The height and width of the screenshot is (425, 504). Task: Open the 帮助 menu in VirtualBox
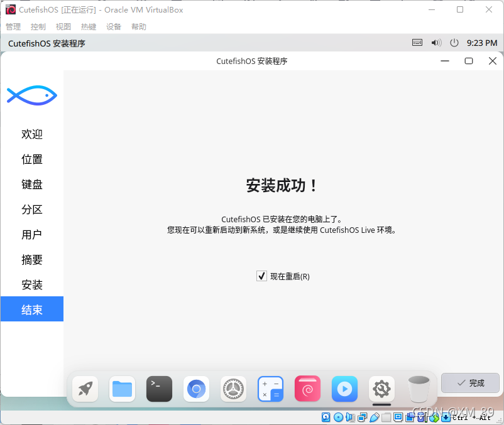139,26
